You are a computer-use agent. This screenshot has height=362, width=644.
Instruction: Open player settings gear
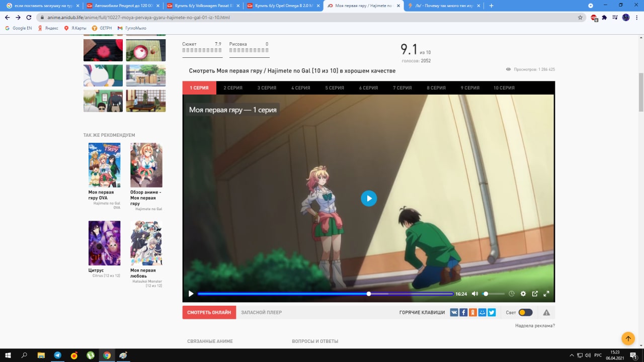(523, 294)
